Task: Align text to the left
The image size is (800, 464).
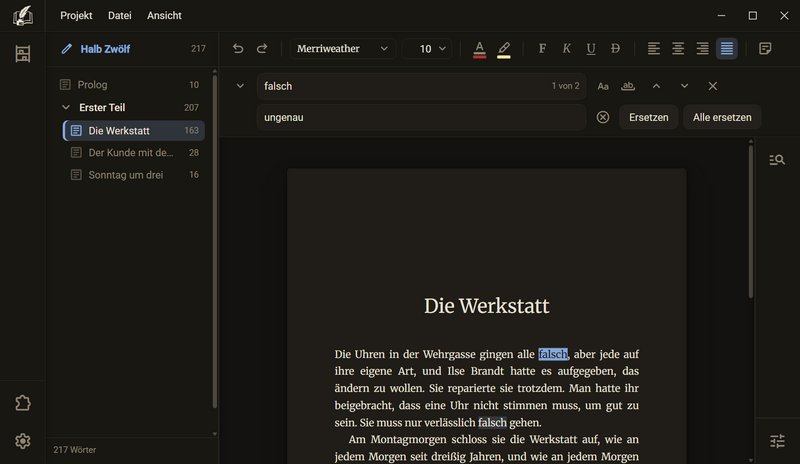Action: [x=654, y=48]
